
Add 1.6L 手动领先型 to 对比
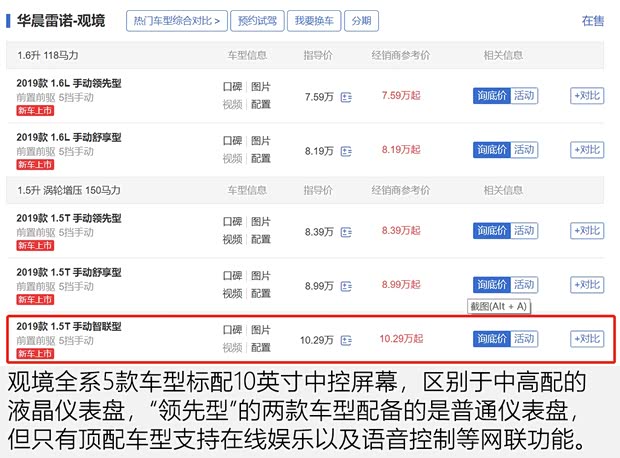[x=587, y=96]
